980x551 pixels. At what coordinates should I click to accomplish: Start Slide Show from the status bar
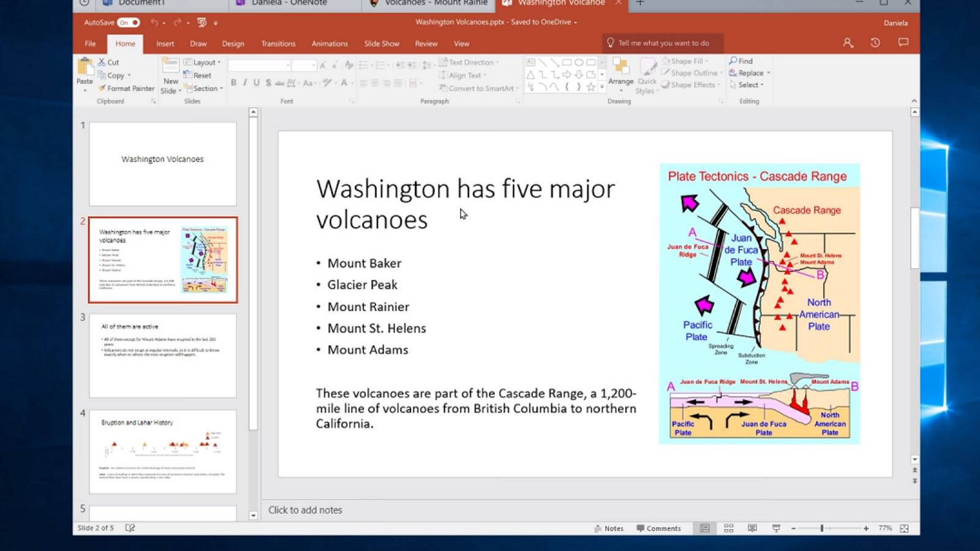[x=776, y=528]
